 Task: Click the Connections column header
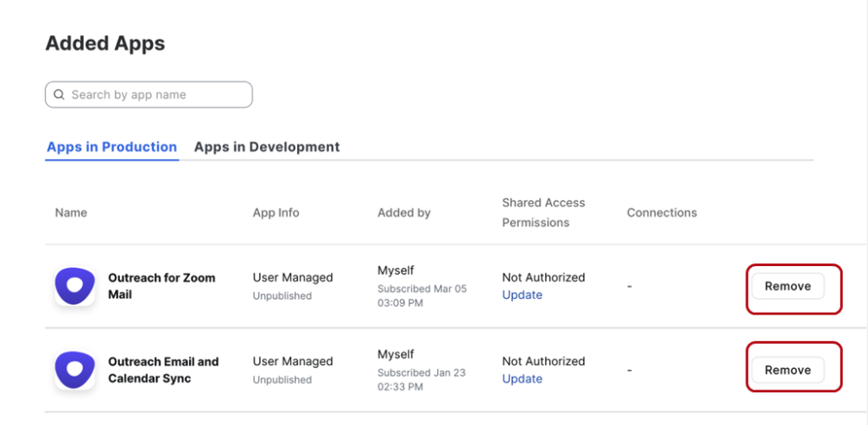point(662,212)
